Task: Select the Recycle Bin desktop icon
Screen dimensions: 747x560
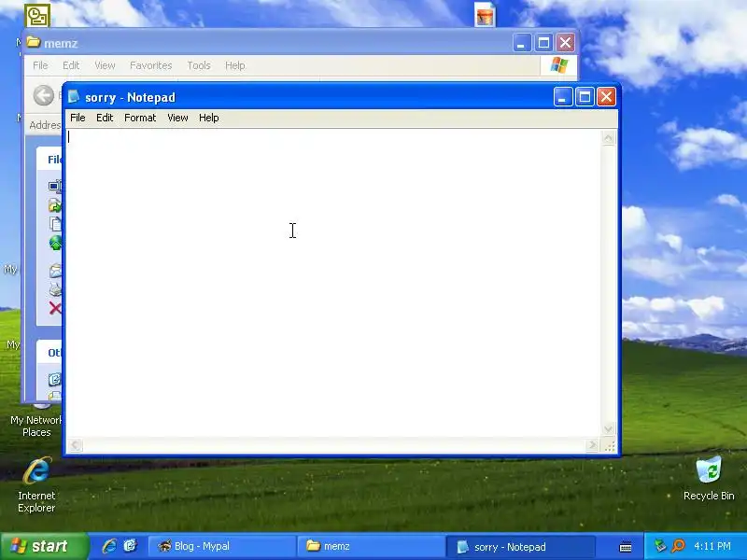Action: click(709, 479)
